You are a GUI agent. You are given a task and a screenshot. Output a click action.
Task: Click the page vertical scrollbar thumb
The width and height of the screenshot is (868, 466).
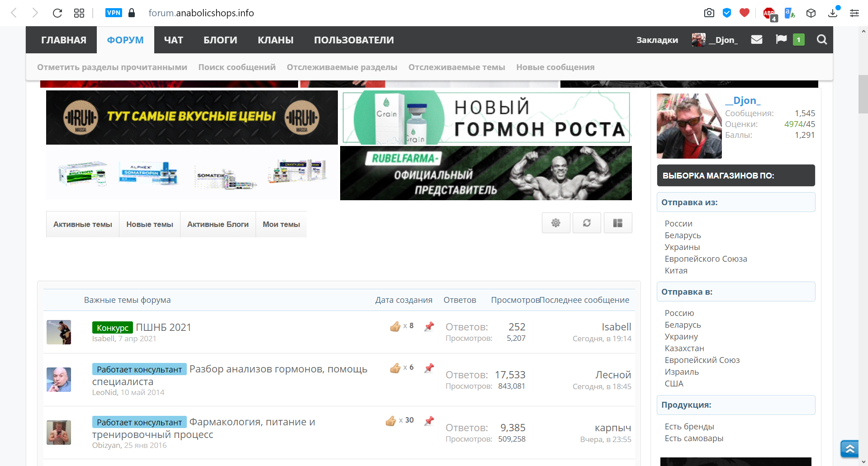[x=863, y=94]
